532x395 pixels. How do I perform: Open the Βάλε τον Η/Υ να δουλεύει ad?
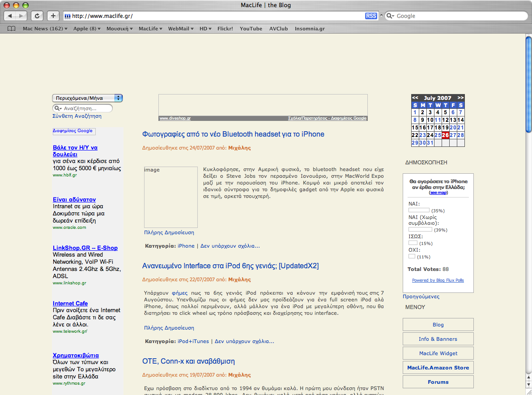coord(75,151)
